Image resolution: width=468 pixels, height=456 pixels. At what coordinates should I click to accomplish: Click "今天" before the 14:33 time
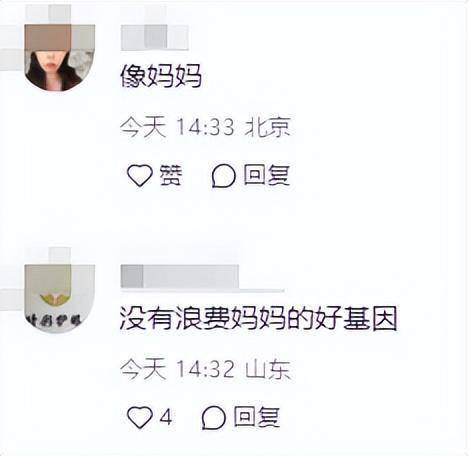pyautogui.click(x=143, y=127)
